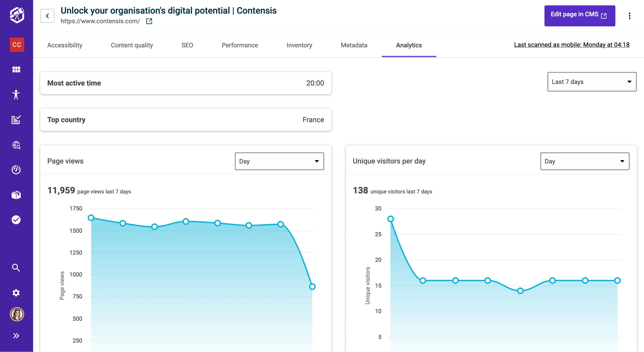Open the Day dropdown for Unique visitors chart

pos(585,161)
